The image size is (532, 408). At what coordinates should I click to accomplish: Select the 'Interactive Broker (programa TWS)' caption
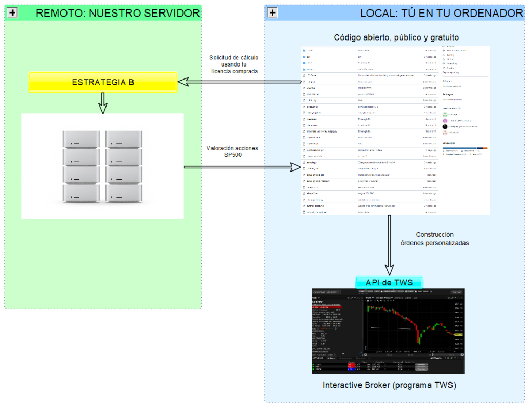click(389, 385)
